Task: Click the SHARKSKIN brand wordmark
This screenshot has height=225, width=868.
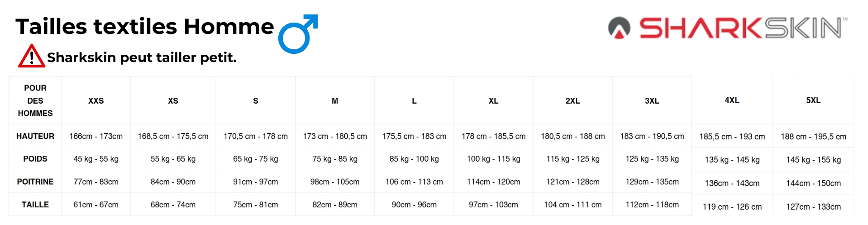Action: point(740,28)
